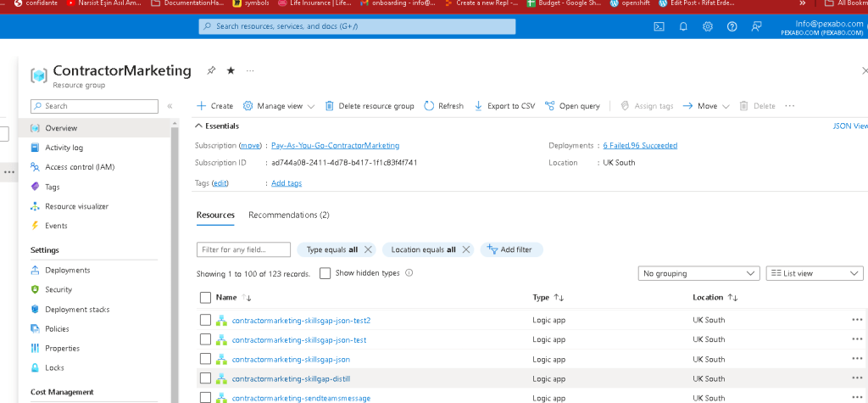Open contractormarketing-skillgap-distill logic app

(292, 378)
